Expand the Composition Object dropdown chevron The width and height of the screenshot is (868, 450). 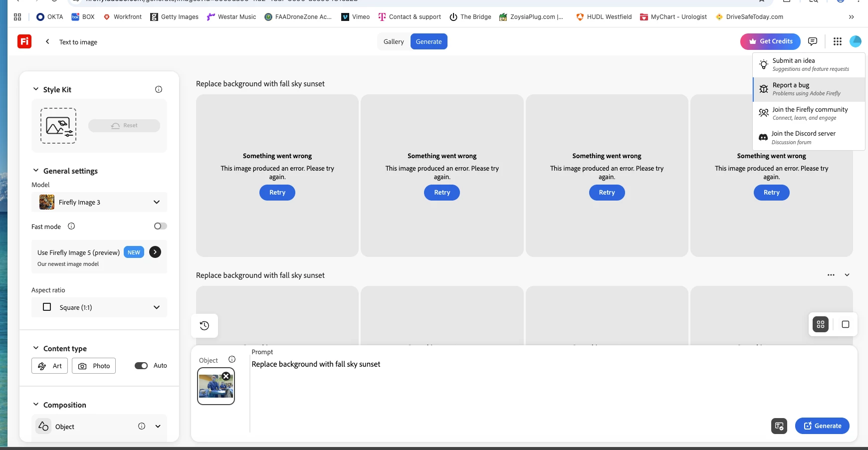click(158, 426)
